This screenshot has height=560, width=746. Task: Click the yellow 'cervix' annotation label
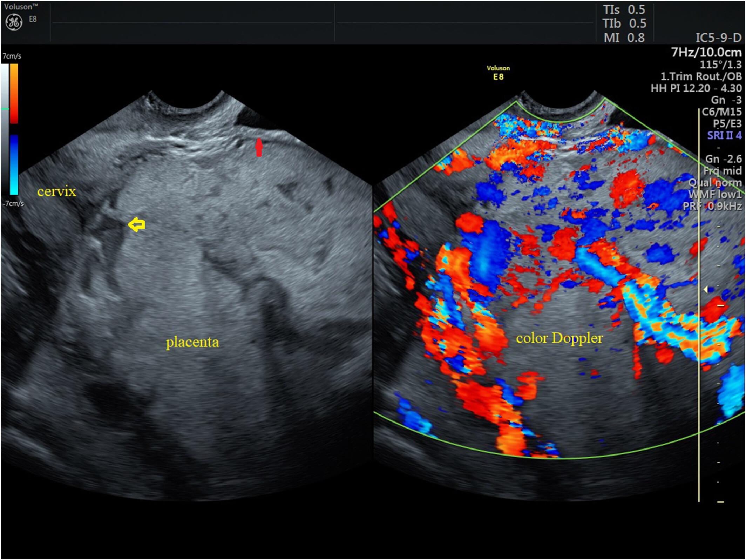point(56,191)
